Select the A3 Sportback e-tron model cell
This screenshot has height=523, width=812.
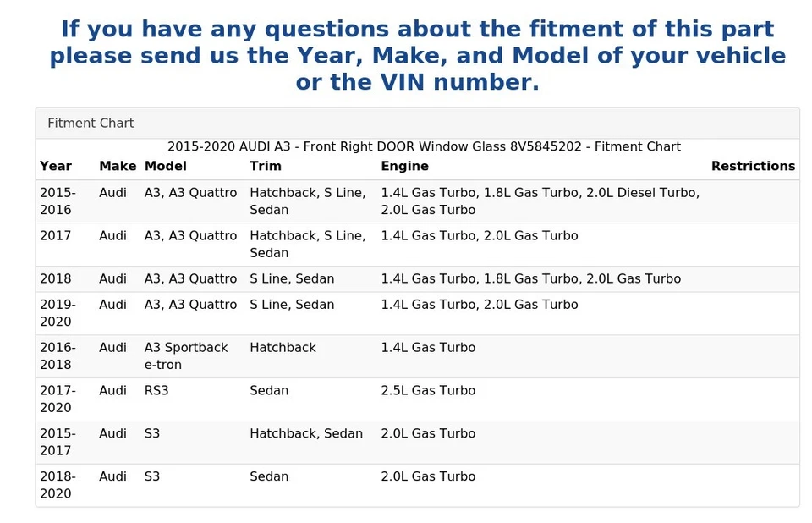pos(186,356)
